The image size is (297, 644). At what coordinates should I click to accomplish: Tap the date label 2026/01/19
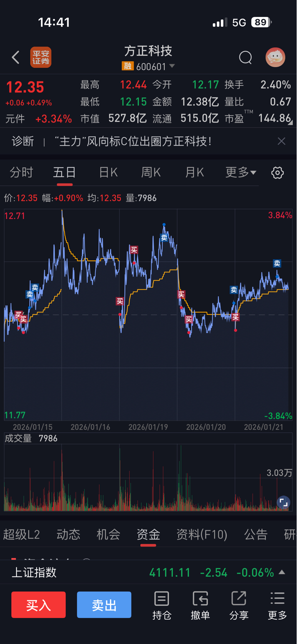coord(148,427)
